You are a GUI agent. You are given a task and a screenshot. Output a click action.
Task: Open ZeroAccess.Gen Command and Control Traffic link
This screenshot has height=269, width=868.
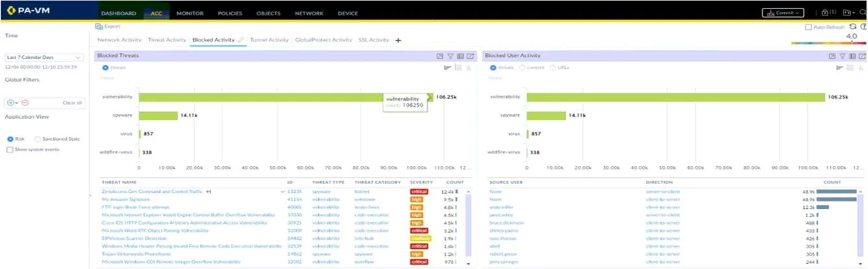coord(152,192)
